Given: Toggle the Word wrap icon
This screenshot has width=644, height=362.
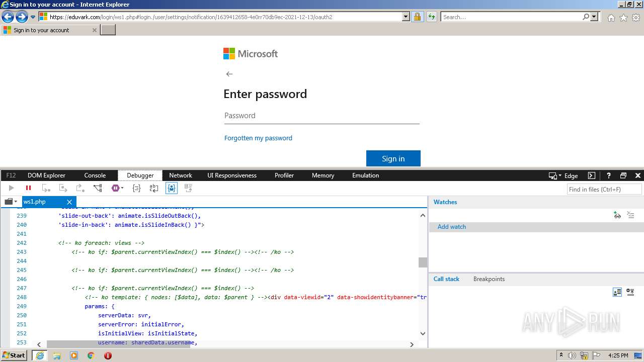Looking at the screenshot, I should pos(154,188).
